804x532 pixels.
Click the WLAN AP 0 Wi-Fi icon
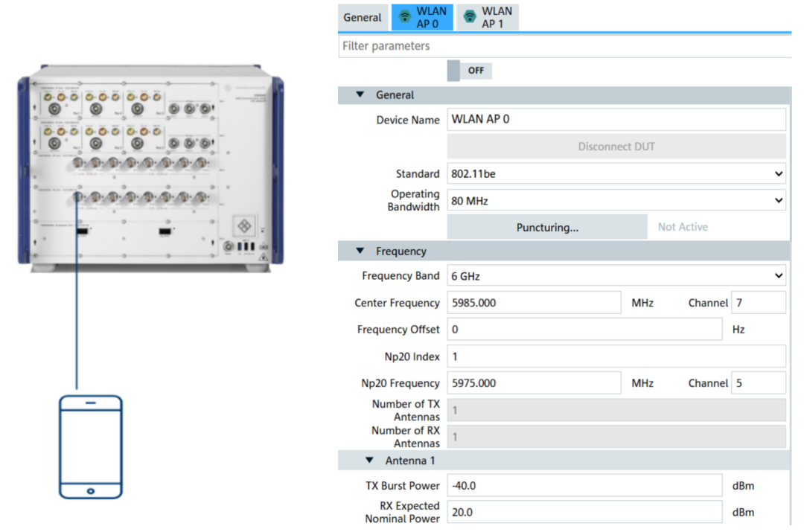click(404, 17)
